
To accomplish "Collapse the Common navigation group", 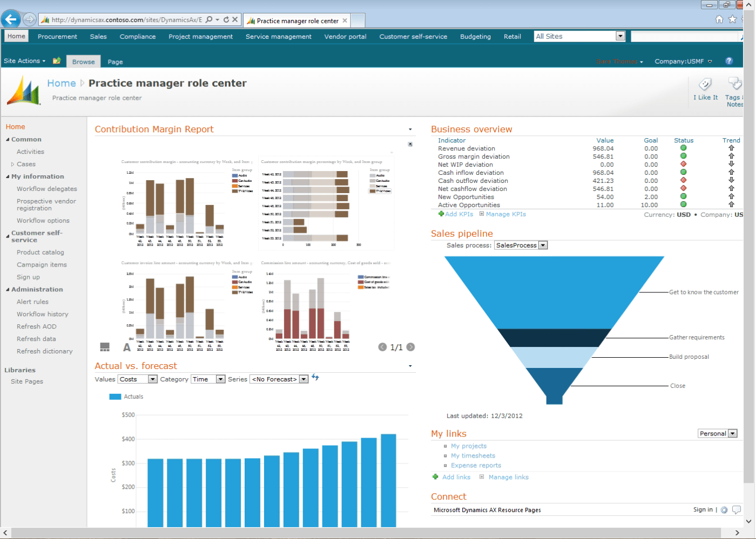I will [8, 140].
